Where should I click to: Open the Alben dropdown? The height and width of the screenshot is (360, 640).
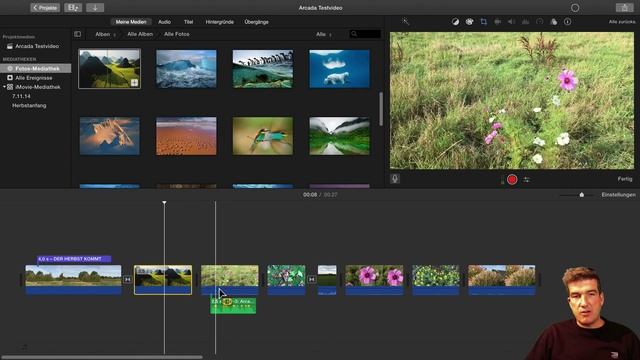click(105, 34)
